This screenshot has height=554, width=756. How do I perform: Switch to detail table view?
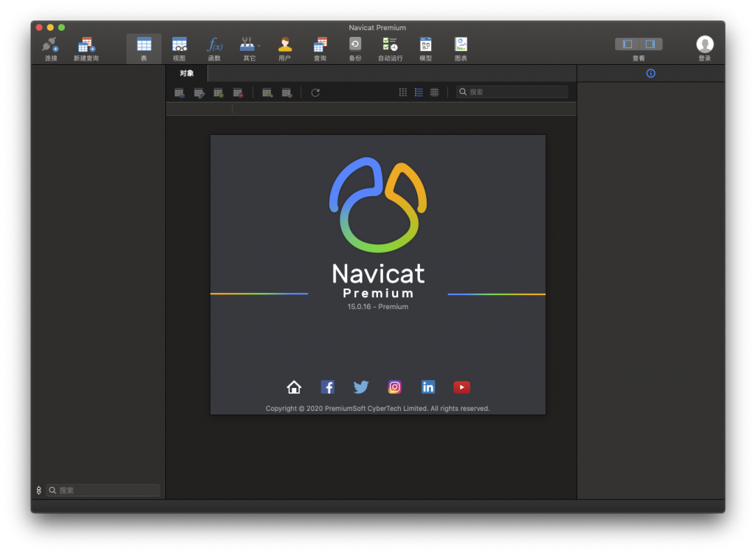434,92
